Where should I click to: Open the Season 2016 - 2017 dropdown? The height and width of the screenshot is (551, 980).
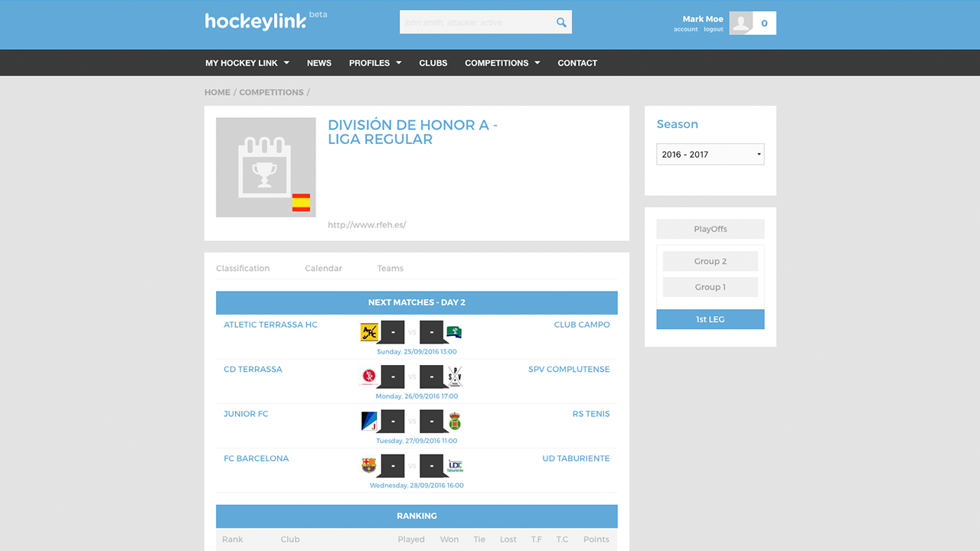click(x=710, y=154)
